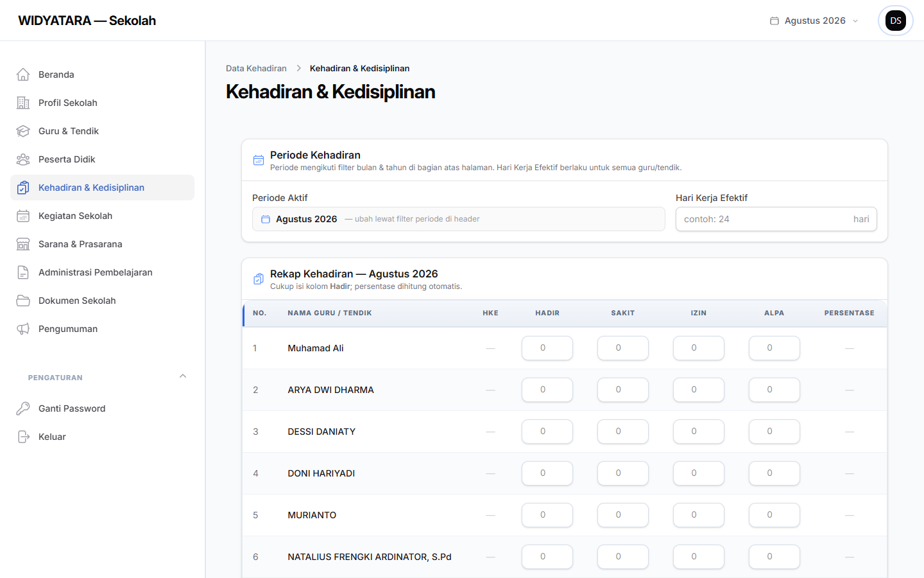The width and height of the screenshot is (924, 578).
Task: Click the Pengumuman megaphone icon
Action: point(23,329)
